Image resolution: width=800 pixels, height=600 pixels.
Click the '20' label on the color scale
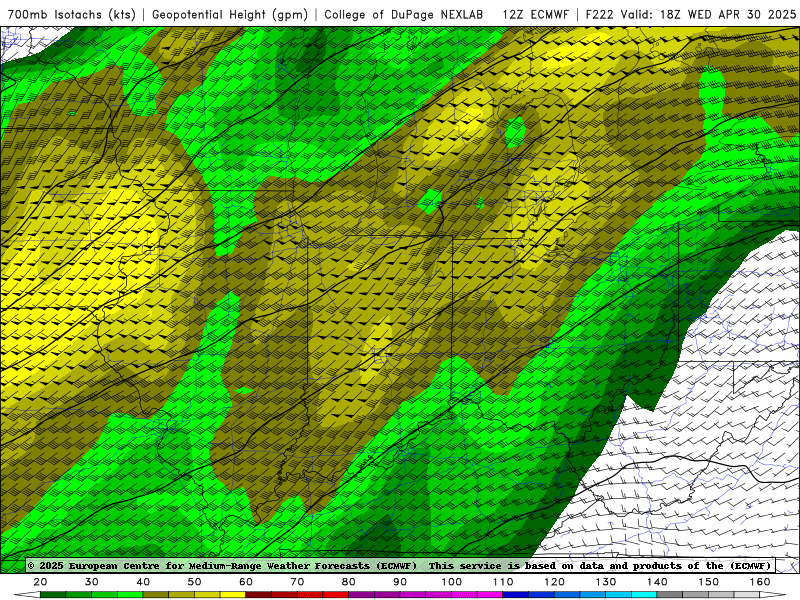40,582
